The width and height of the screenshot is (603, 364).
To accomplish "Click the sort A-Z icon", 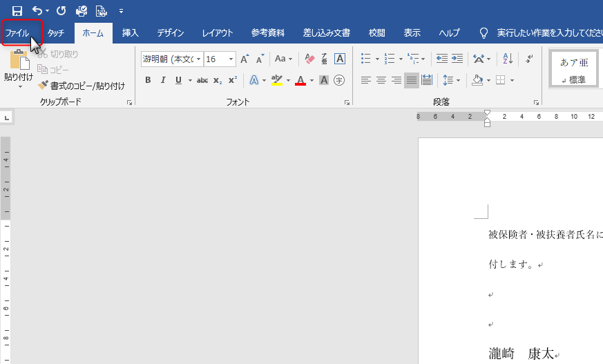I will (507, 59).
